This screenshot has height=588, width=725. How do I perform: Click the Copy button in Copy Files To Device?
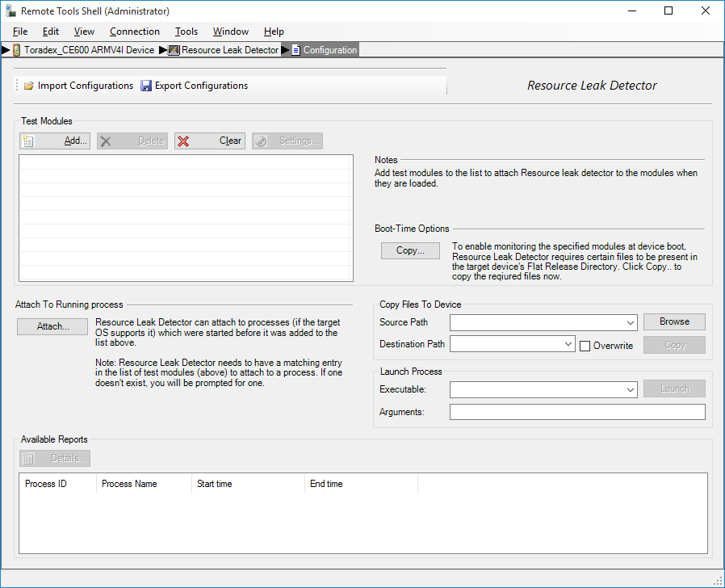674,345
